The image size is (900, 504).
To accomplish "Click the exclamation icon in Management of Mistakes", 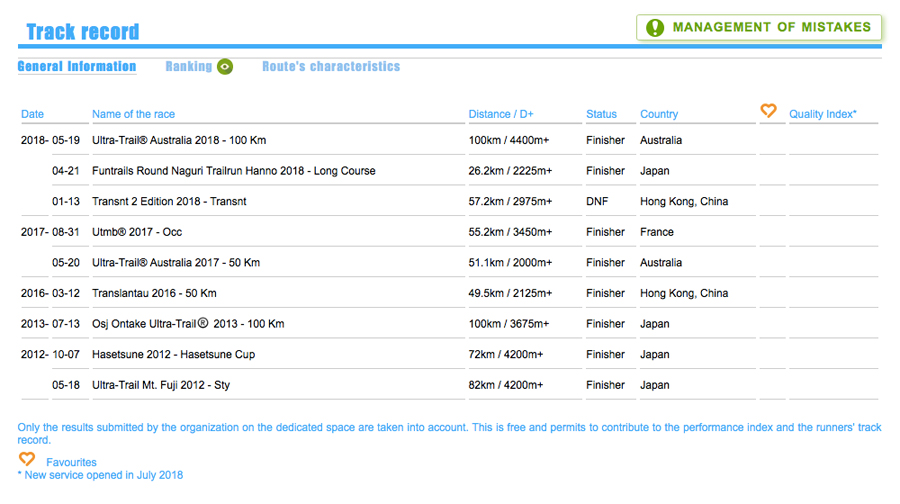I will click(655, 28).
